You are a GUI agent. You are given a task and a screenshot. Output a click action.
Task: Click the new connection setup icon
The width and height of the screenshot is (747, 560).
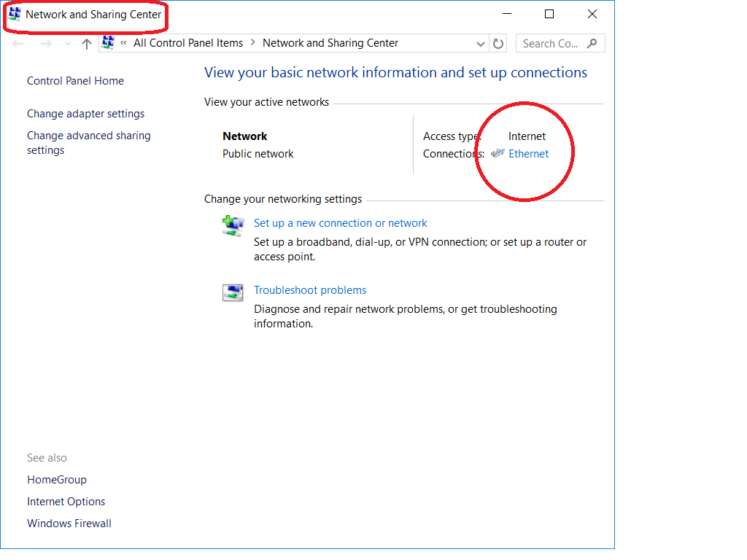pyautogui.click(x=233, y=225)
